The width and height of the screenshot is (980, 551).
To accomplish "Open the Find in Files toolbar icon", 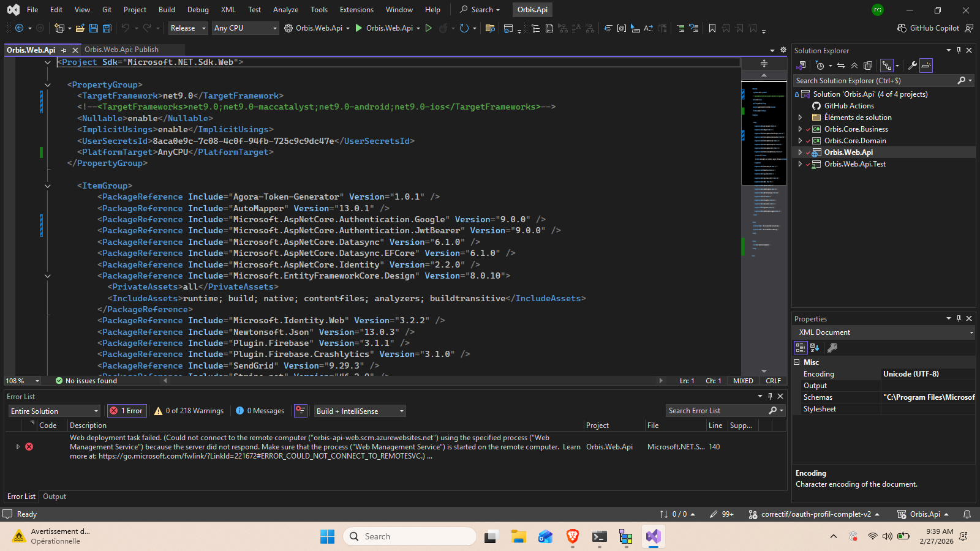I will 489,28.
